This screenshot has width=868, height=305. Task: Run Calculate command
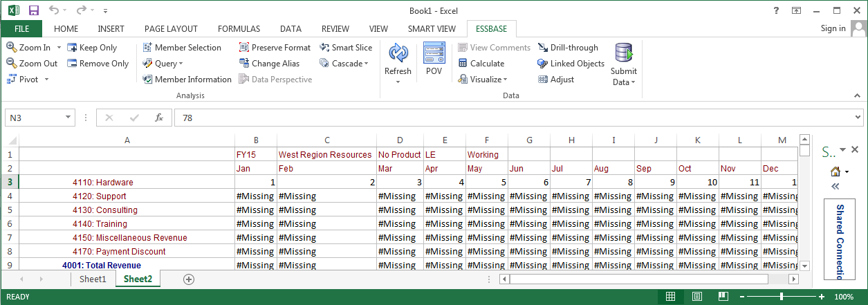[x=481, y=64]
